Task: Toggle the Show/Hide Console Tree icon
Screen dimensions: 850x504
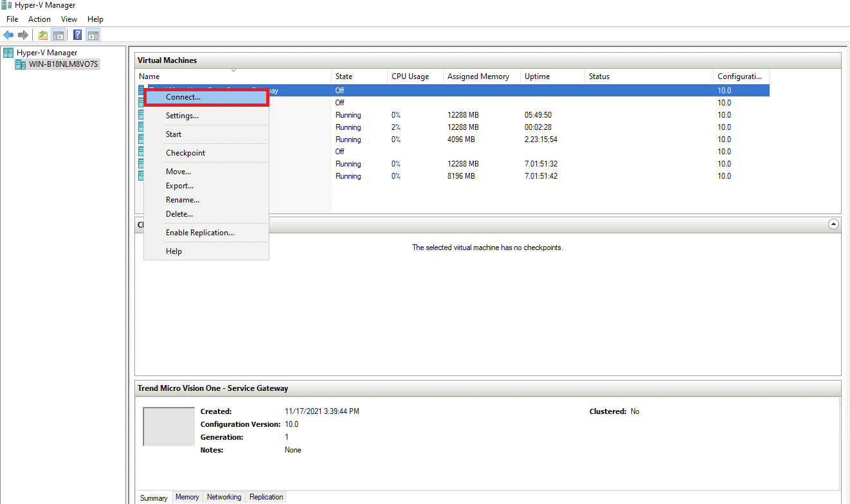Action: pos(59,35)
